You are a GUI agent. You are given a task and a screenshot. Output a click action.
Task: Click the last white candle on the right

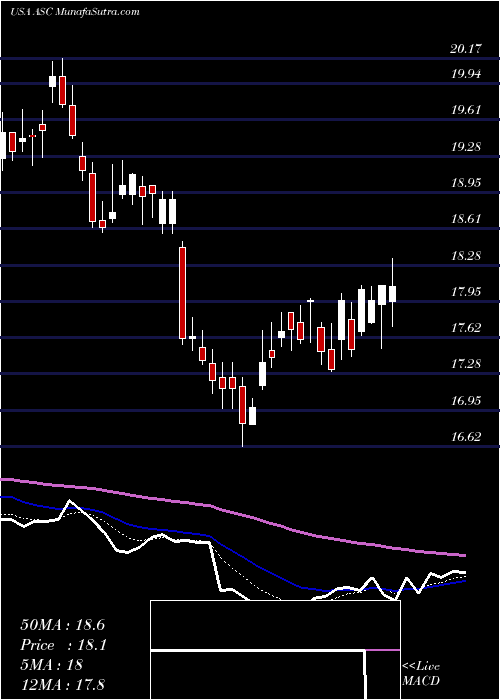[392, 294]
